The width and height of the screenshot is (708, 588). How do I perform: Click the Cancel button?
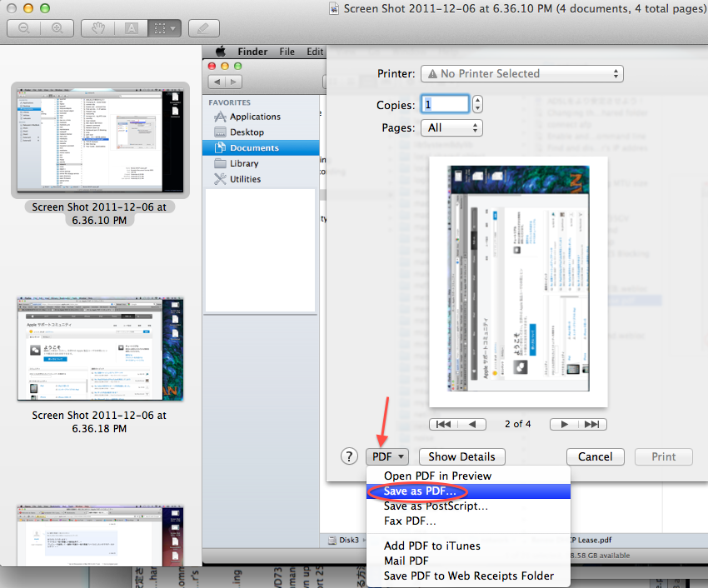coord(595,456)
